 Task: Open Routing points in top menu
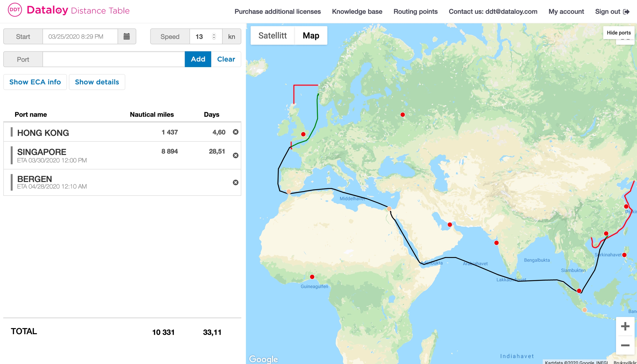click(415, 12)
